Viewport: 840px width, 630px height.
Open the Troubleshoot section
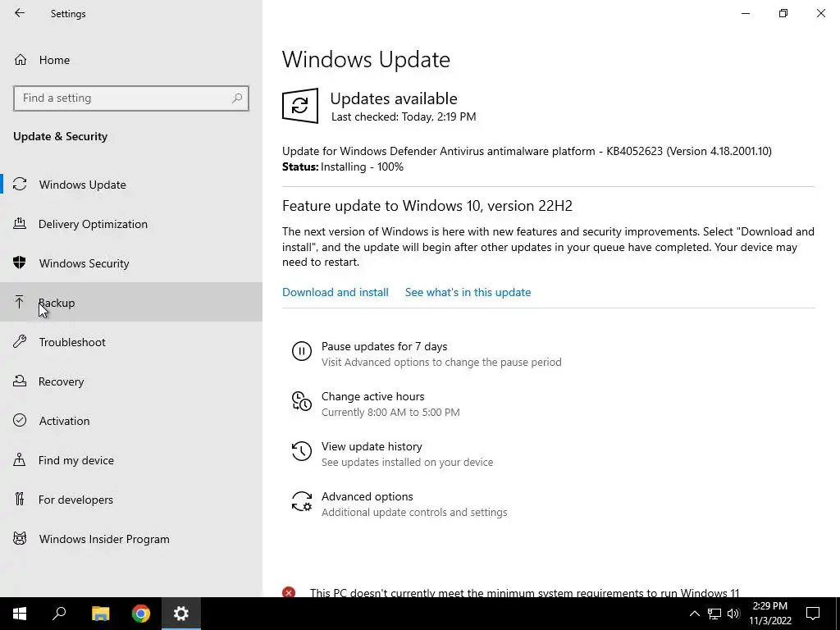pyautogui.click(x=131, y=342)
